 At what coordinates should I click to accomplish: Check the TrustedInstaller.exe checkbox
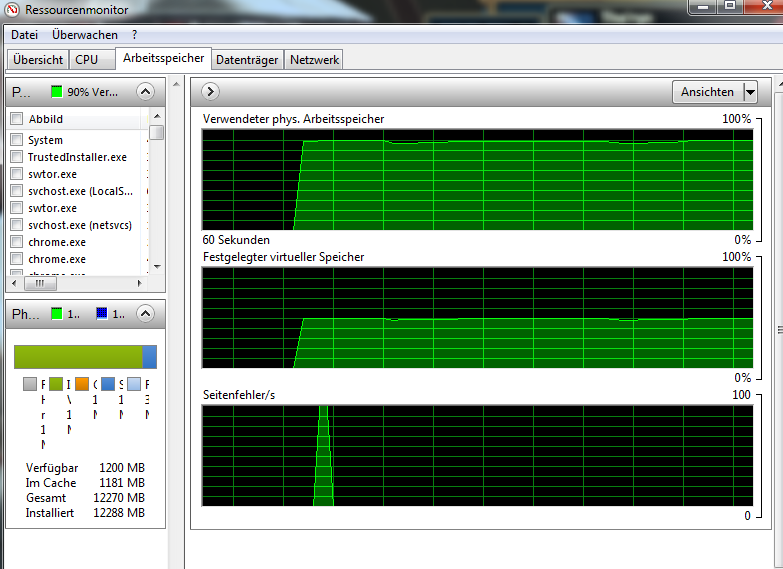[16, 156]
